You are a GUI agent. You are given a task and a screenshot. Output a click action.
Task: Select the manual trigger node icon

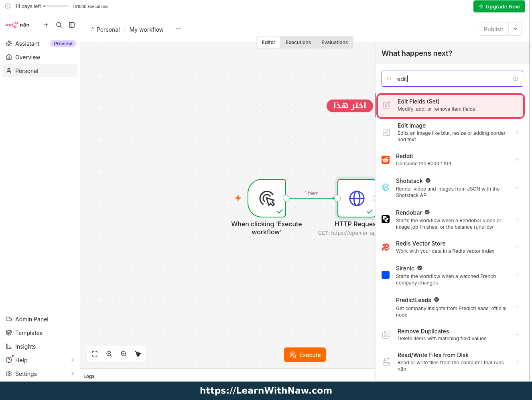(267, 198)
